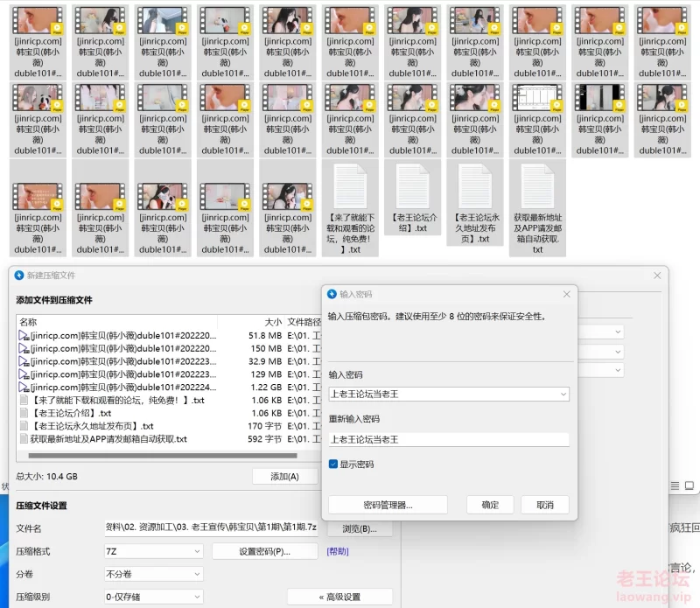Expand first dropdown right of password dialog
The image size is (700, 608).
tap(618, 332)
